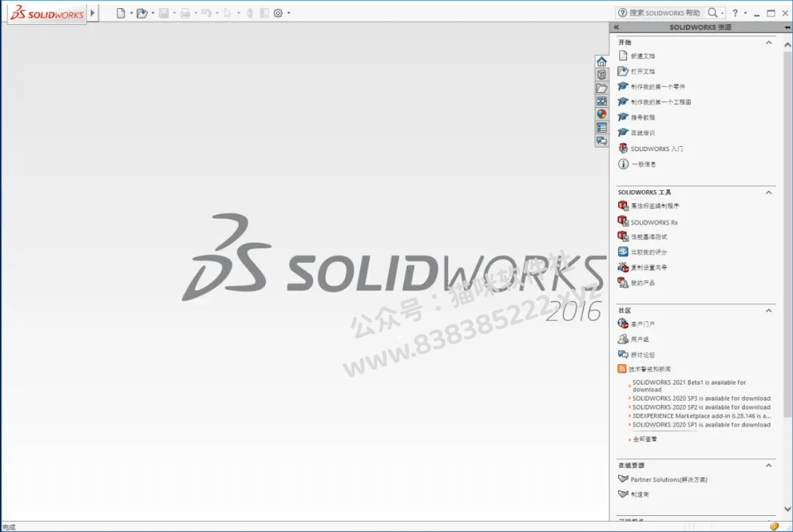
Task: Open the 用户组 link
Action: pyautogui.click(x=640, y=340)
